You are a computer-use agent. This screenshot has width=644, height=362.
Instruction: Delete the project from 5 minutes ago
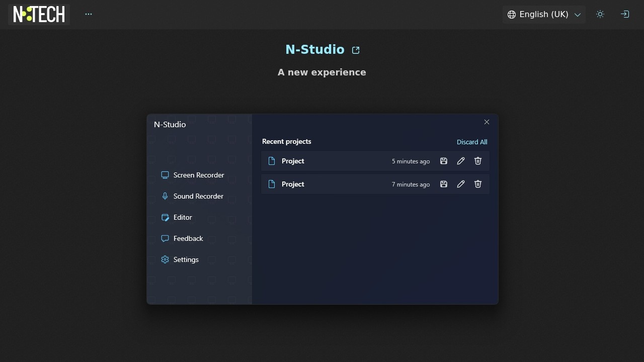pyautogui.click(x=478, y=161)
